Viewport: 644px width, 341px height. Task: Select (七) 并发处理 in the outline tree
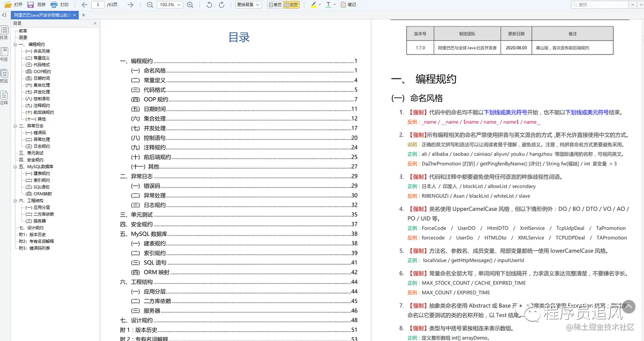tap(37, 92)
